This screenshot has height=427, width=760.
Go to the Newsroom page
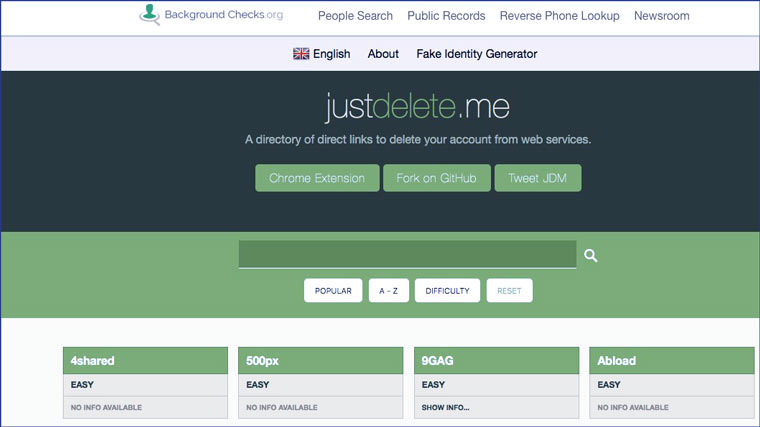click(662, 16)
